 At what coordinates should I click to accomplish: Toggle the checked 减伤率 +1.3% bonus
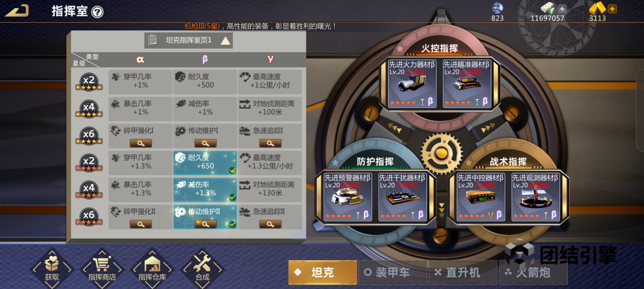click(x=205, y=190)
